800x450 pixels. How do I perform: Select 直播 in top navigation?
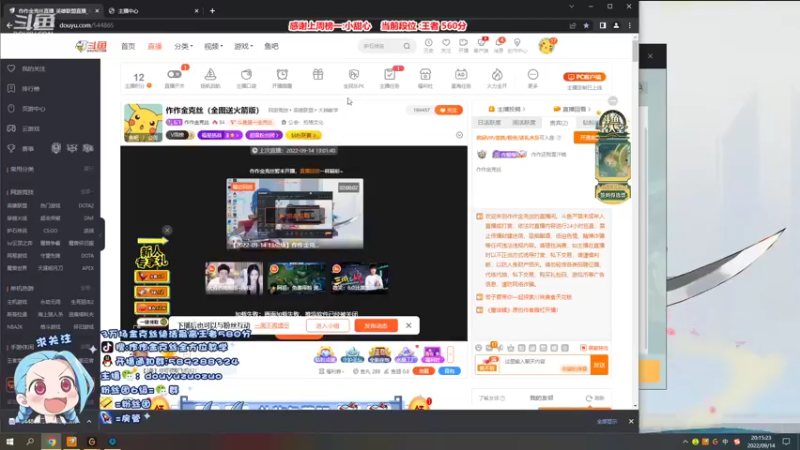click(x=155, y=46)
